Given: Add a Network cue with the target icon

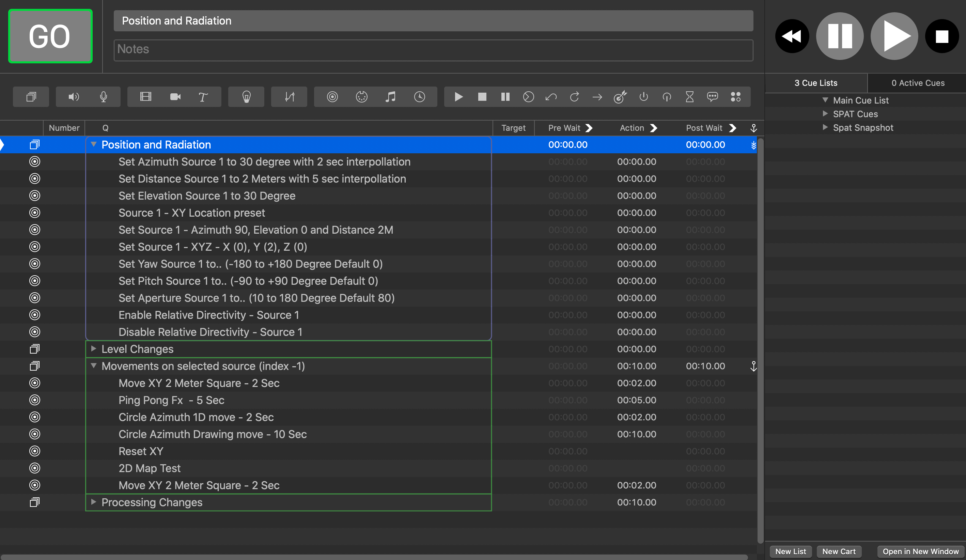Looking at the screenshot, I should tap(332, 97).
